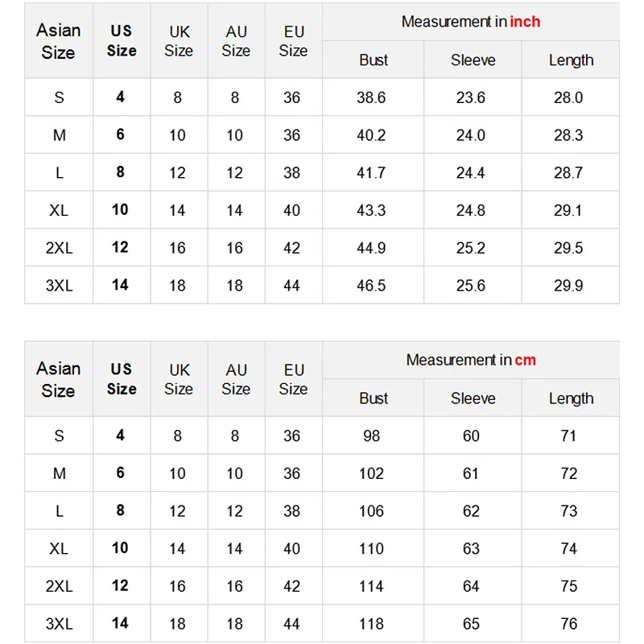
Task: Click the 29.1 length value
Action: pos(568,210)
